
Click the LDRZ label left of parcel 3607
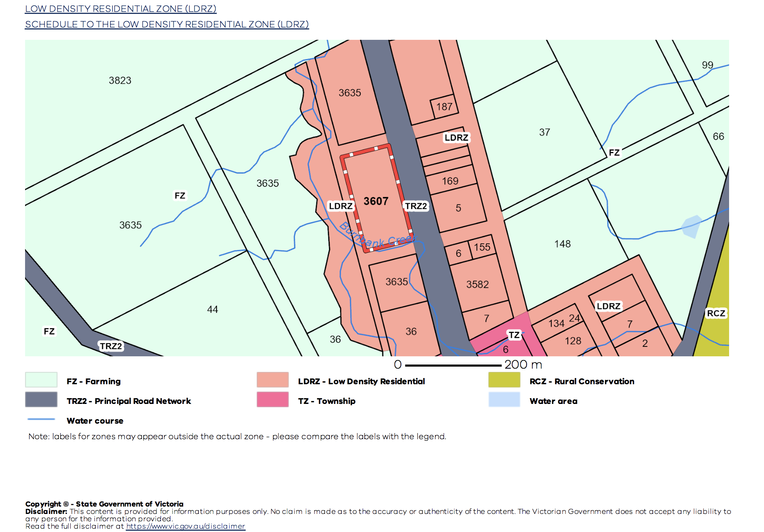click(x=341, y=206)
